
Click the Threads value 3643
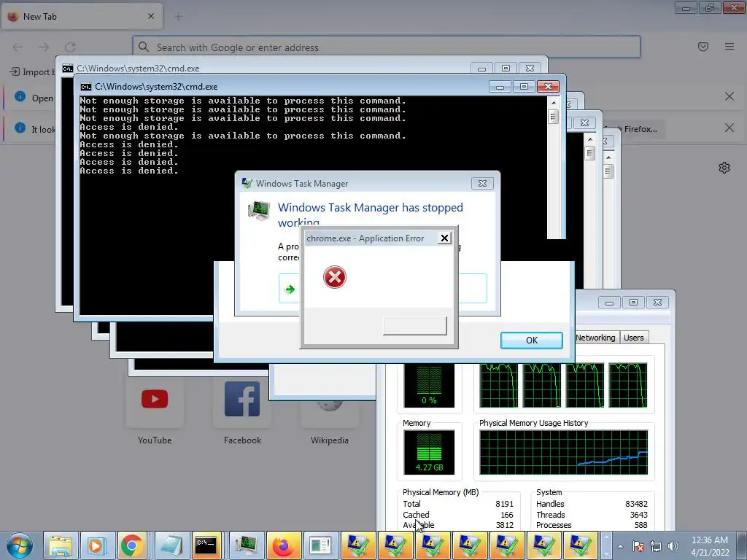(x=638, y=515)
